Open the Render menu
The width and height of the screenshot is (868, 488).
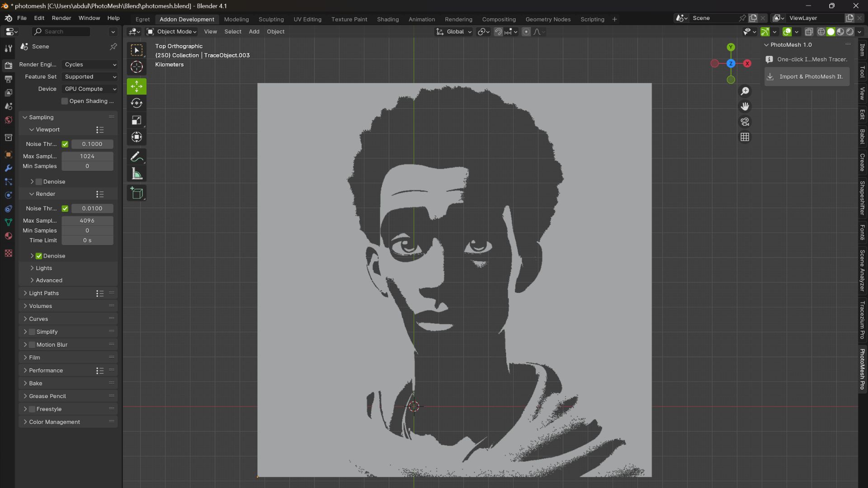coord(61,18)
